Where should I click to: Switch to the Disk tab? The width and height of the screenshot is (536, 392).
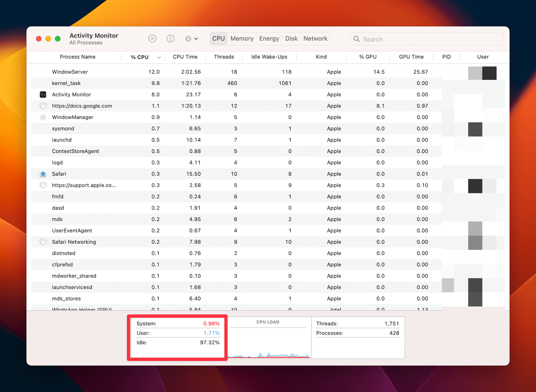[291, 38]
